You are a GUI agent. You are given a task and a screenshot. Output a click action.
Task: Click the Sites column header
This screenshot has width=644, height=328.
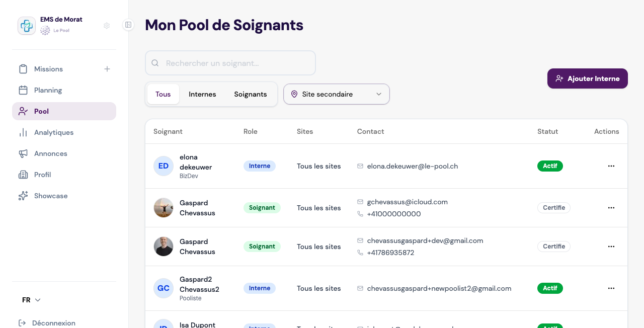coord(305,131)
